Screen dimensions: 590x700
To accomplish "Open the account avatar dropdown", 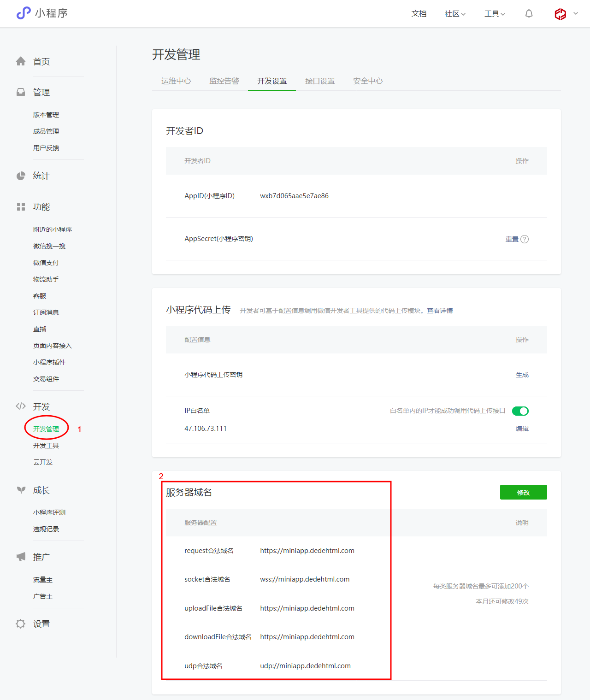I will point(566,14).
